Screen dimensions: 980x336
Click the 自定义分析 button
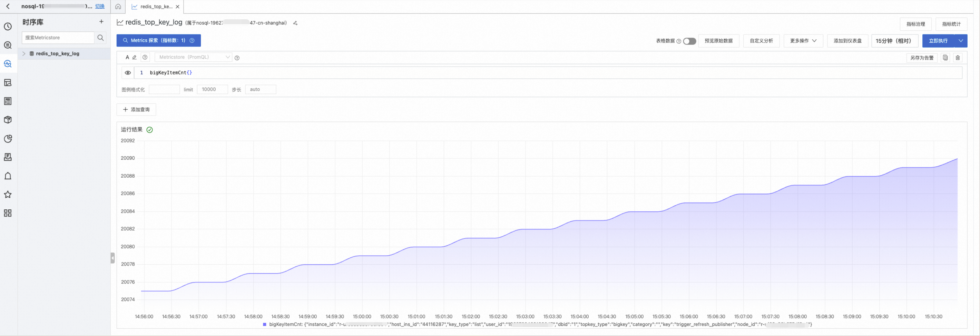coord(761,41)
